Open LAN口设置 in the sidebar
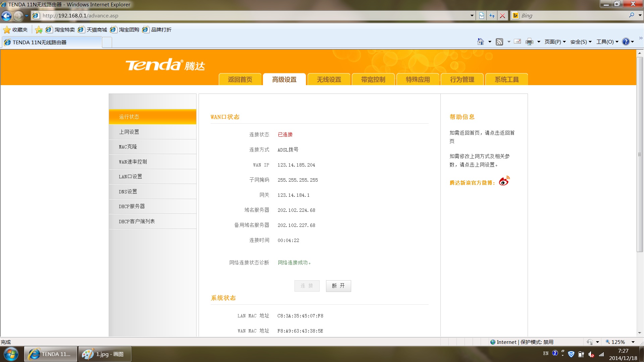Image resolution: width=644 pixels, height=362 pixels. [x=153, y=177]
